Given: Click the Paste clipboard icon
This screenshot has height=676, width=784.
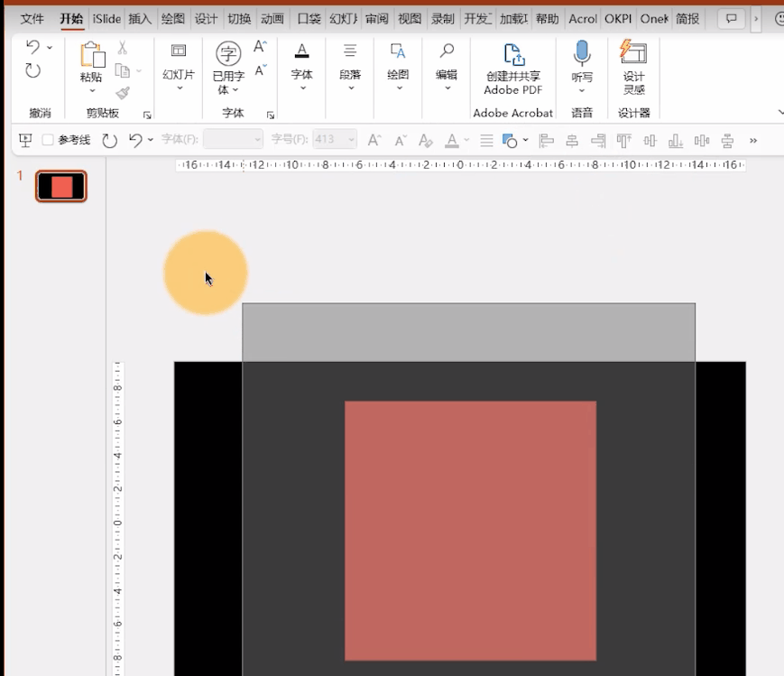Looking at the screenshot, I should [93, 54].
